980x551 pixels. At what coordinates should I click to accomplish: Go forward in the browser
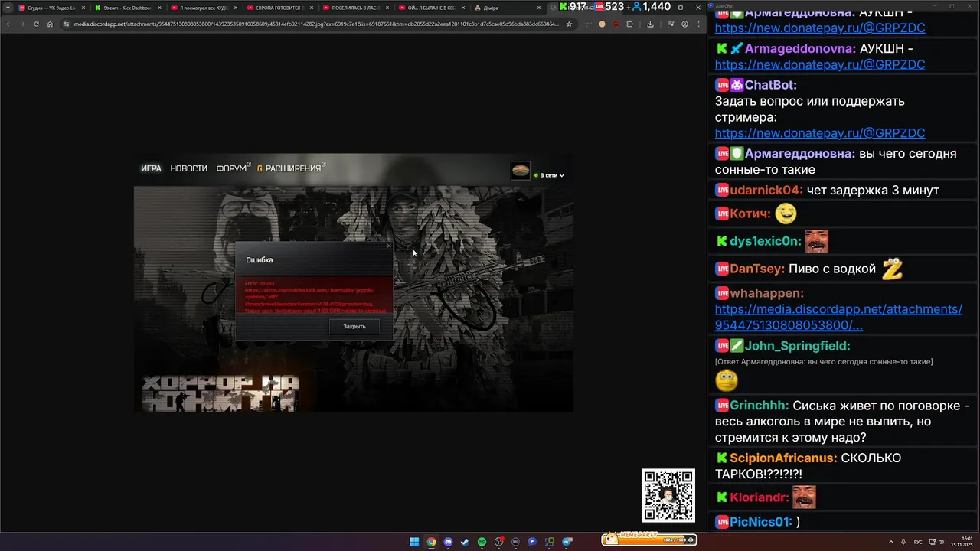pos(22,24)
